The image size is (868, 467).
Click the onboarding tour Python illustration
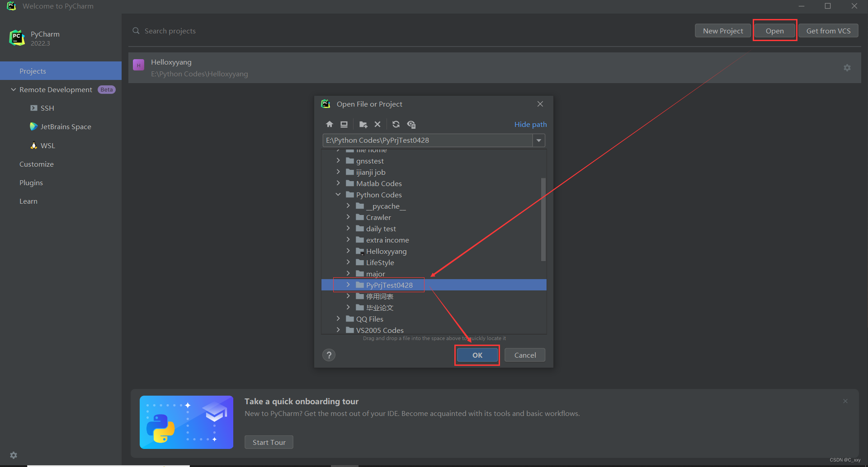pos(186,422)
